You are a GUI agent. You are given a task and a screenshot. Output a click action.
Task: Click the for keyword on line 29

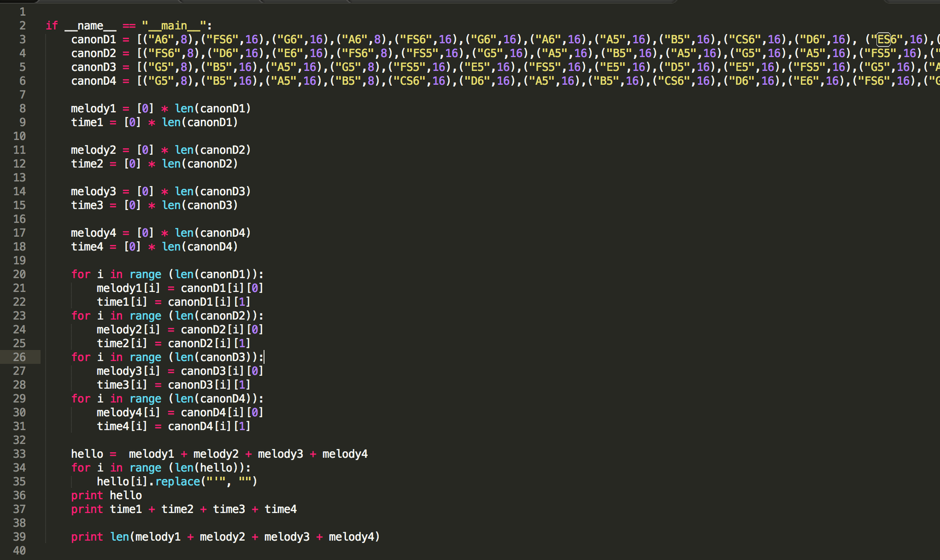80,399
